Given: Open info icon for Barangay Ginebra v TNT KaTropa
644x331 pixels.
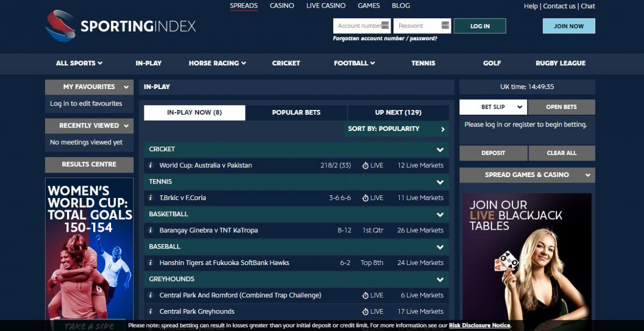Looking at the screenshot, I should pyautogui.click(x=151, y=230).
